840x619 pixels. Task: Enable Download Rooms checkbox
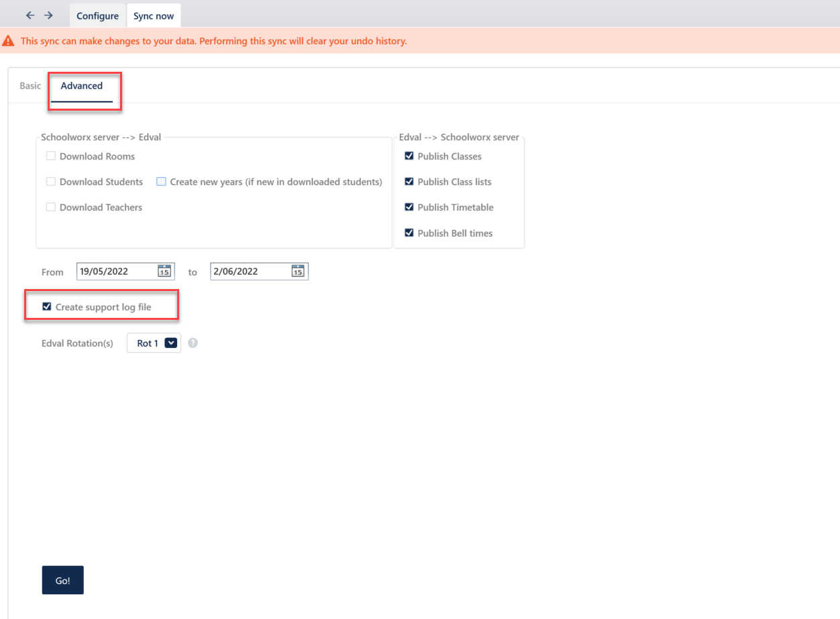pyautogui.click(x=50, y=156)
